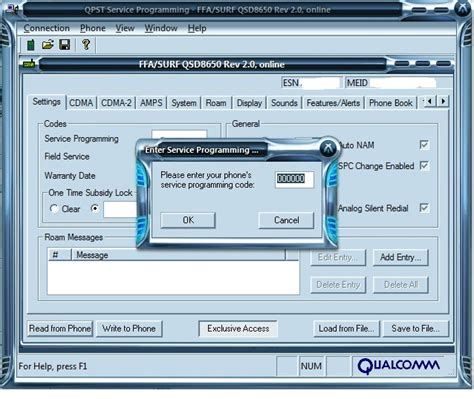Switch to the Display tab
Screen dimensions: 474x399
point(249,103)
